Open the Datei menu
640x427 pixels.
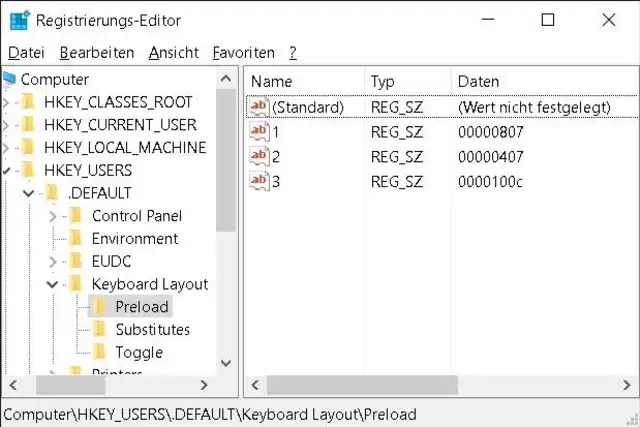(x=26, y=53)
